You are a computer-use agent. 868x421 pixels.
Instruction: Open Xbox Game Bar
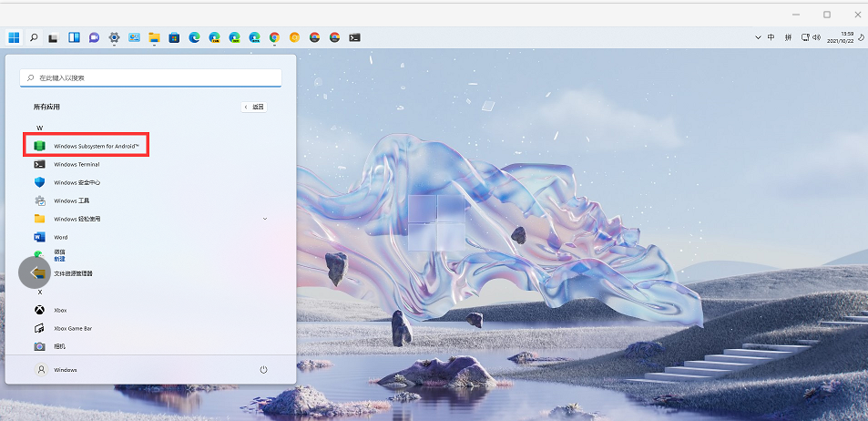pyautogui.click(x=73, y=328)
